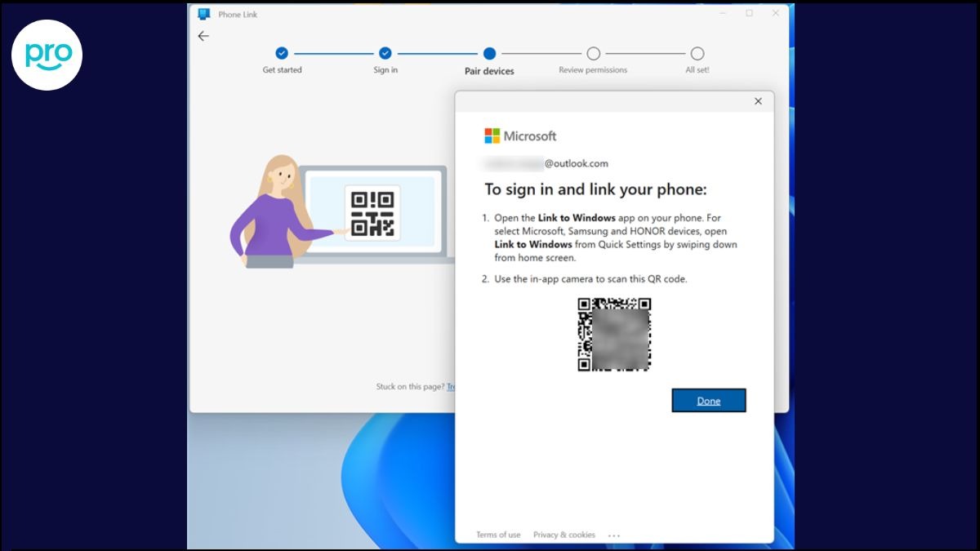Click the 'Pair devices' step label
Screen dimensions: 980x551
point(489,71)
